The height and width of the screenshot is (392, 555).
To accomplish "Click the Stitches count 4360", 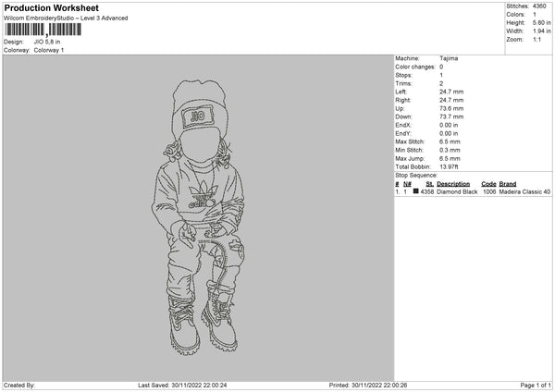I will (539, 6).
